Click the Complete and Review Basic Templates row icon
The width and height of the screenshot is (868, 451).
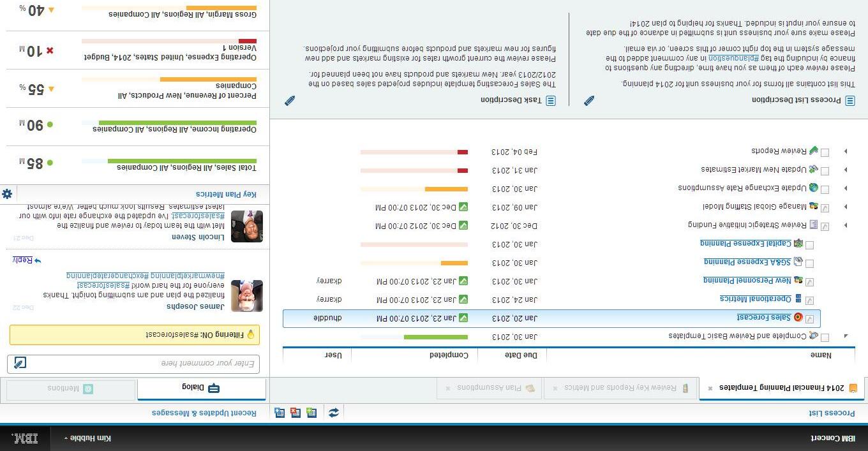click(814, 335)
